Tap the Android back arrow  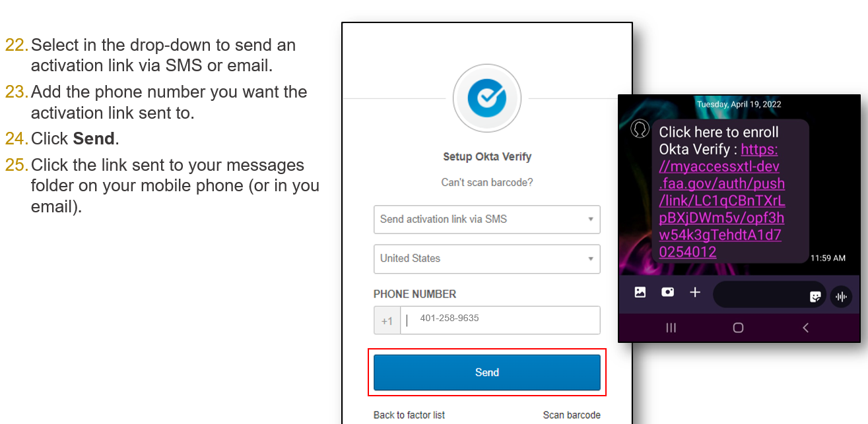(x=805, y=328)
